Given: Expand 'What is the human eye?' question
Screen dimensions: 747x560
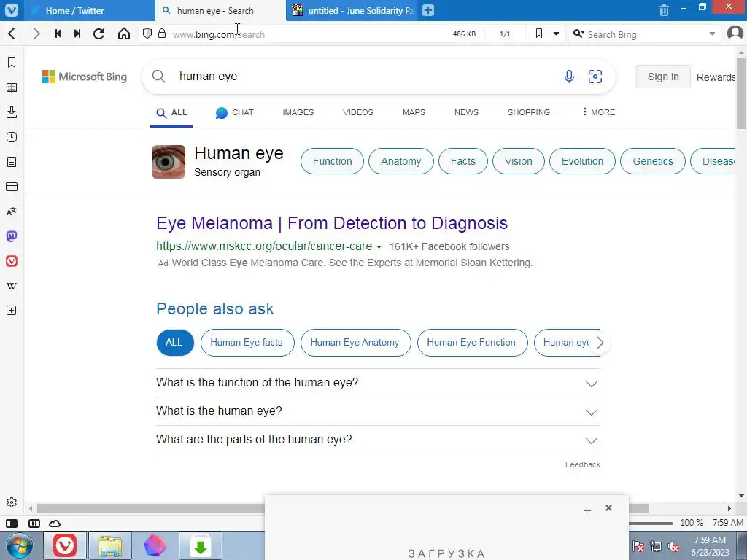Looking at the screenshot, I should (x=378, y=411).
